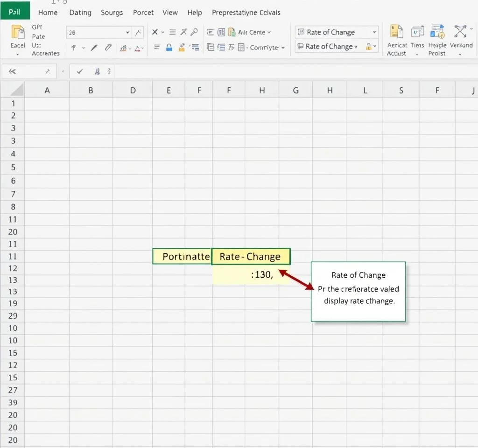The height and width of the screenshot is (448, 478).
Task: Click the pencil icon under the font size box
Action: (x=94, y=48)
